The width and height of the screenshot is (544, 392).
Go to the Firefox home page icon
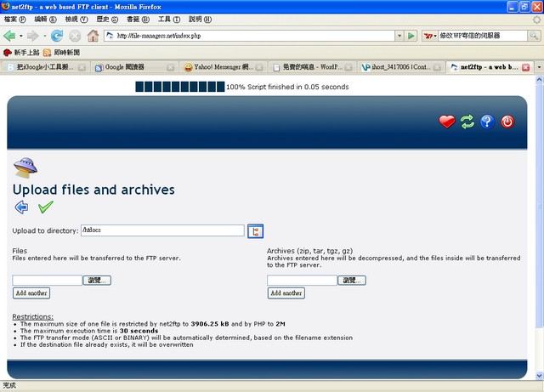93,36
